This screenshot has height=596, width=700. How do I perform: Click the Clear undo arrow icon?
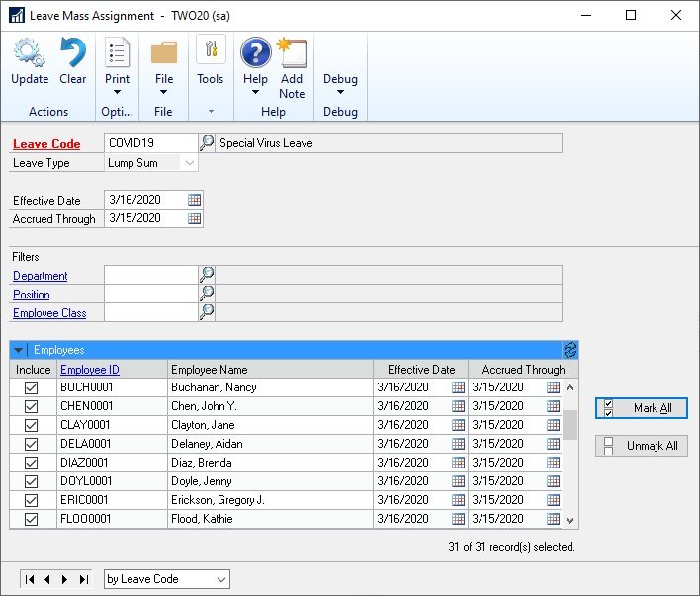(73, 52)
